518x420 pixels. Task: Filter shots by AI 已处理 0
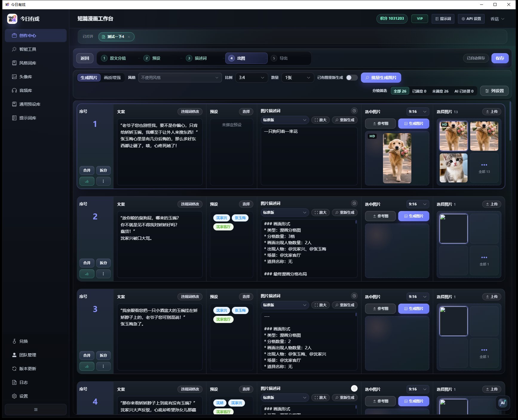click(x=464, y=91)
